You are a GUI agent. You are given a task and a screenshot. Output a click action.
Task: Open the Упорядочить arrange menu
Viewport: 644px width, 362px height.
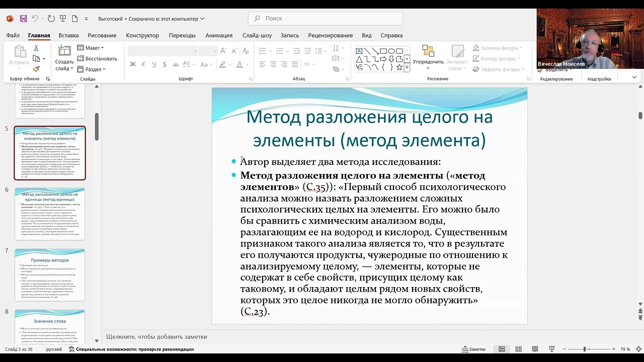[428, 57]
